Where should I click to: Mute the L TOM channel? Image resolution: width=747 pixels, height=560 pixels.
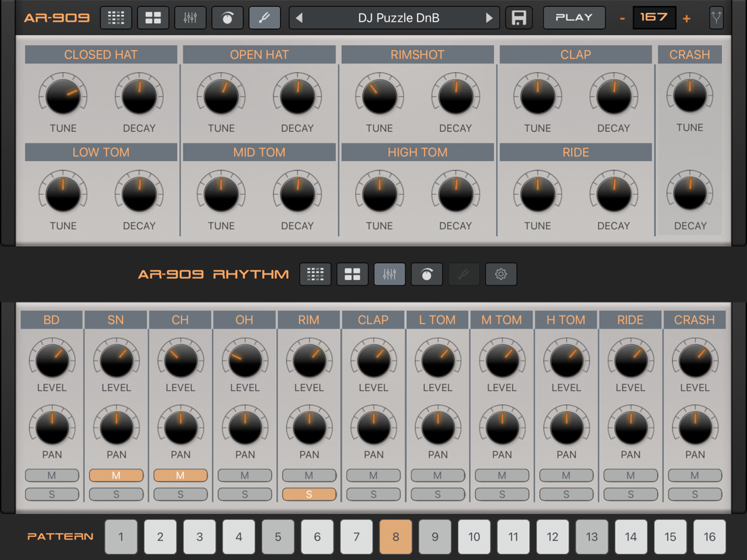(438, 475)
